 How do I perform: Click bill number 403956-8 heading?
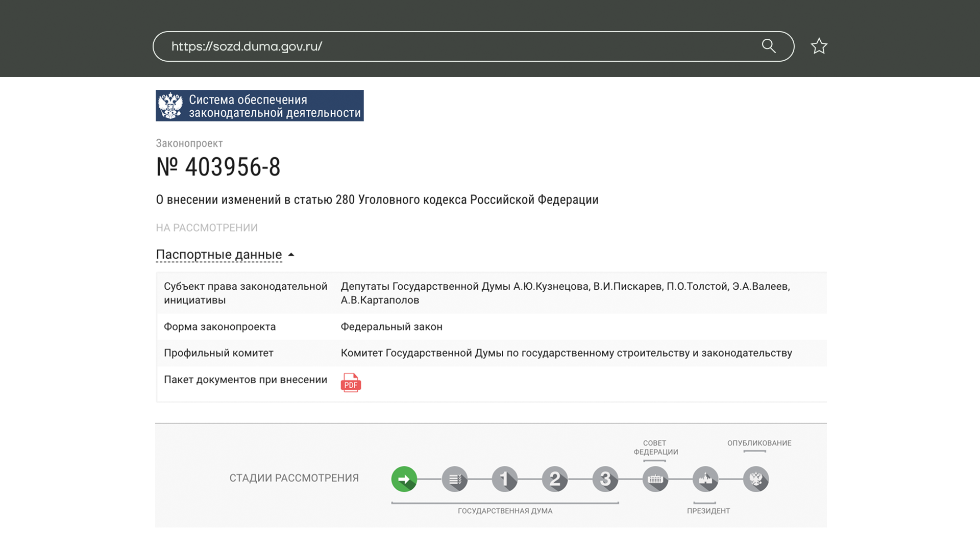click(x=218, y=167)
